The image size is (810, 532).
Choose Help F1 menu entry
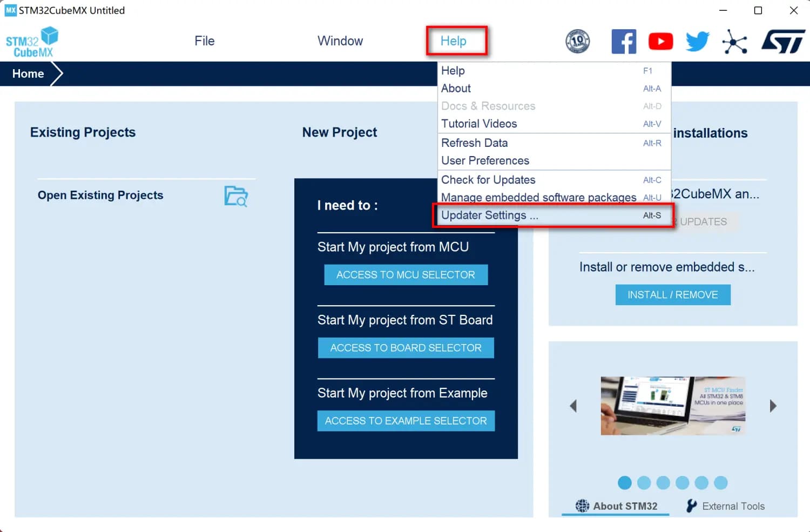tap(554, 71)
